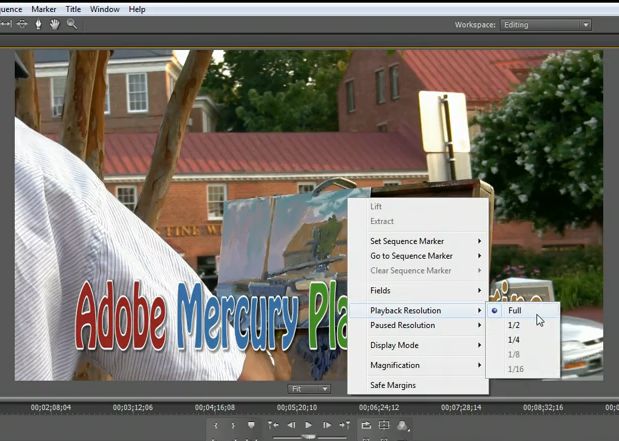Toggle the Safe Margins button icon

click(384, 425)
